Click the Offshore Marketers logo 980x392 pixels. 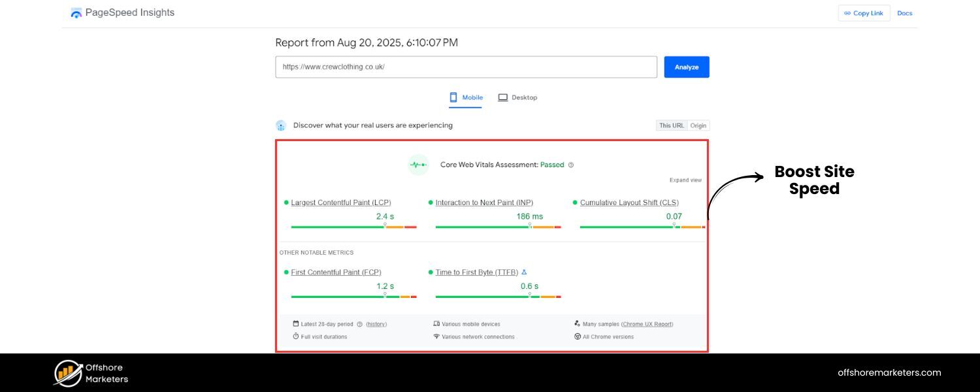tap(68, 373)
